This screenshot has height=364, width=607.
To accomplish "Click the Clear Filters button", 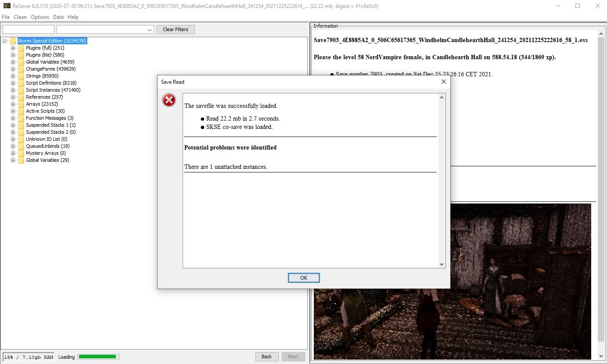I will point(176,29).
